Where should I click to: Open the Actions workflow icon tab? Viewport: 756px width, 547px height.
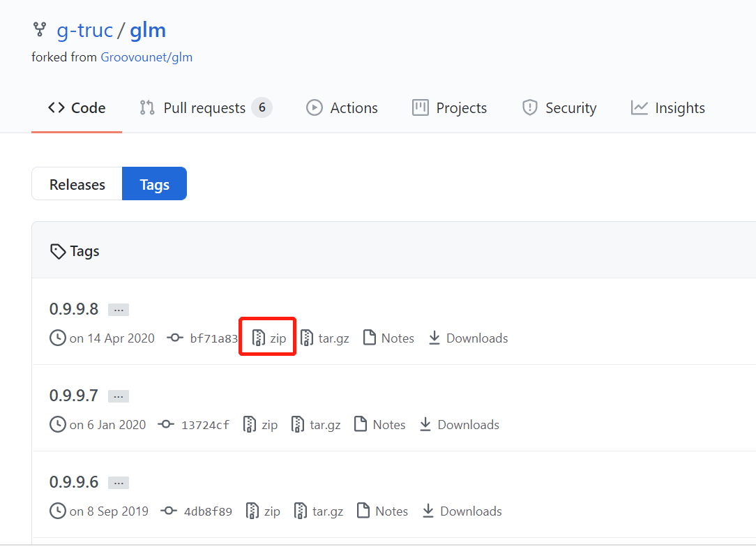click(314, 107)
